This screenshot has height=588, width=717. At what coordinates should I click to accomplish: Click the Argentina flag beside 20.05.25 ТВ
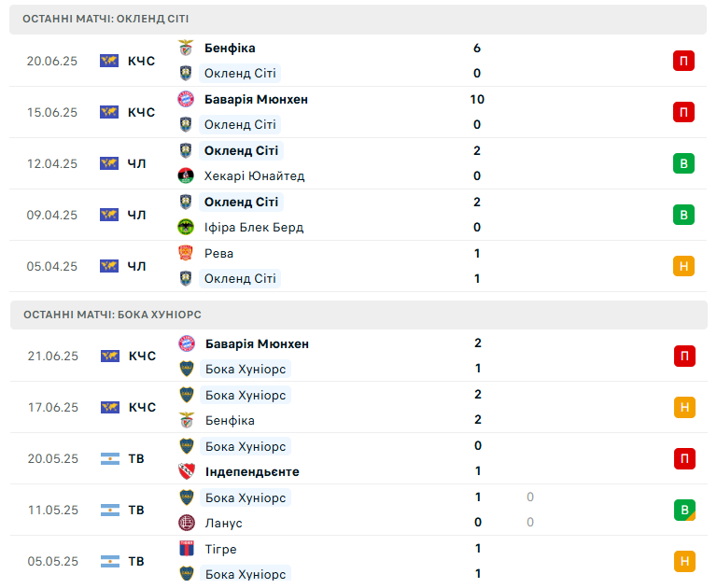pyautogui.click(x=110, y=458)
